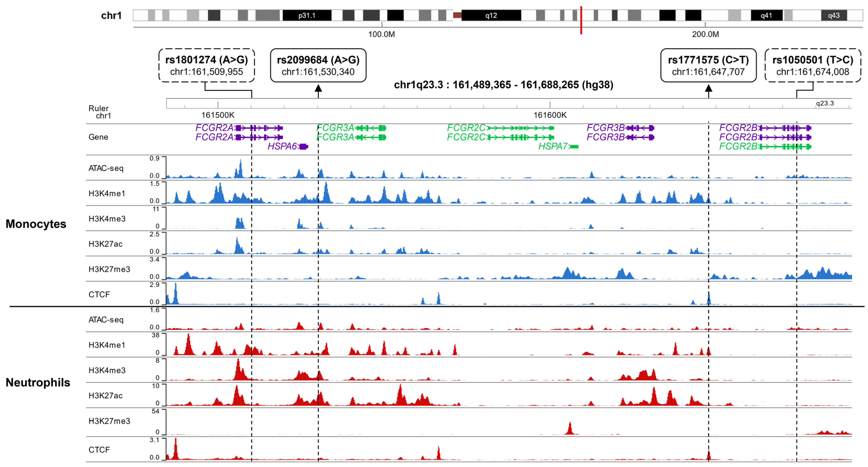Click the red position marker on chromosome ideogram
The image size is (868, 467).
(x=581, y=20)
